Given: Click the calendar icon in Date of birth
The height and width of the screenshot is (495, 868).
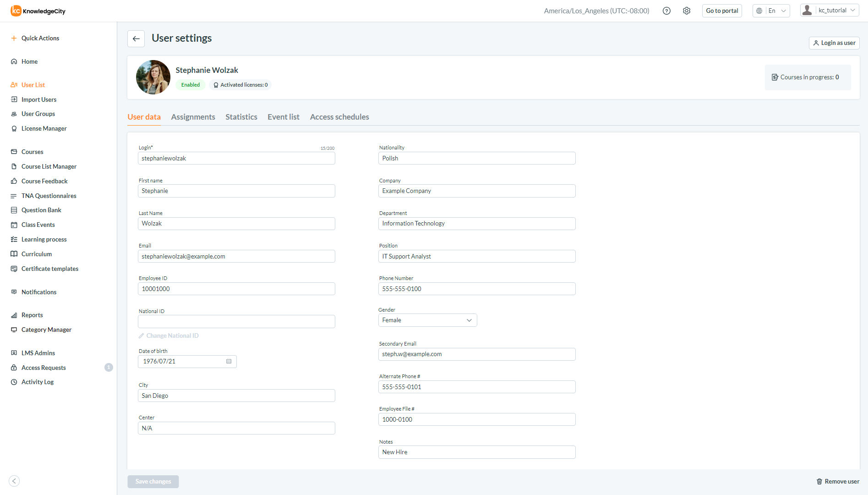Looking at the screenshot, I should click(229, 362).
